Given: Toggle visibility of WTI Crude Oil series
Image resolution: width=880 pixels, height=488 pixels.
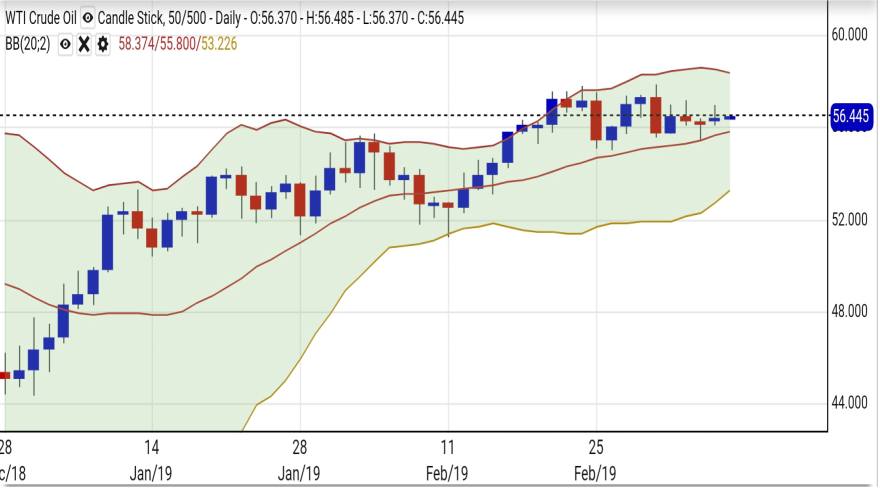Looking at the screenshot, I should point(90,18).
